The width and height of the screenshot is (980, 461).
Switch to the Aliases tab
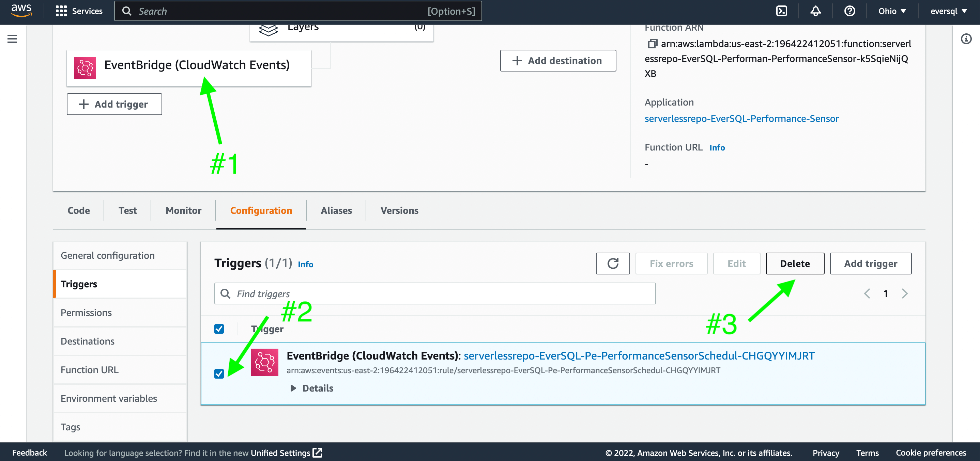(x=336, y=210)
